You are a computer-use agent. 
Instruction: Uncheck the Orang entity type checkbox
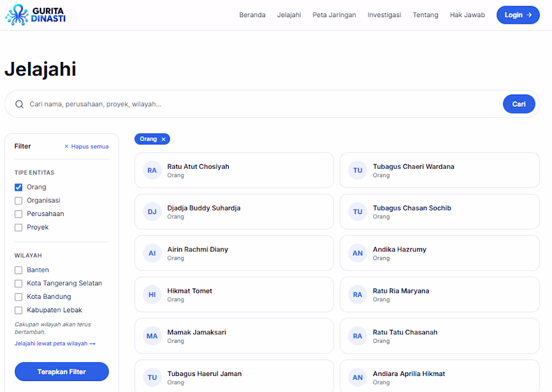click(18, 187)
